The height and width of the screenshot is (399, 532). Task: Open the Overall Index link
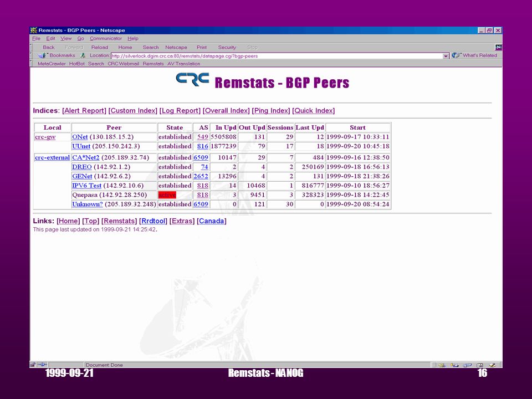coord(226,111)
